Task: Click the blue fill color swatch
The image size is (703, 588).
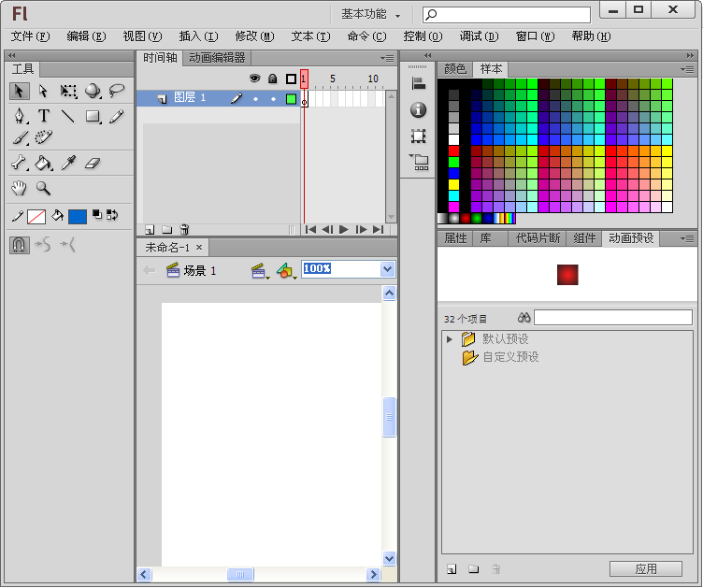Action: 77,217
